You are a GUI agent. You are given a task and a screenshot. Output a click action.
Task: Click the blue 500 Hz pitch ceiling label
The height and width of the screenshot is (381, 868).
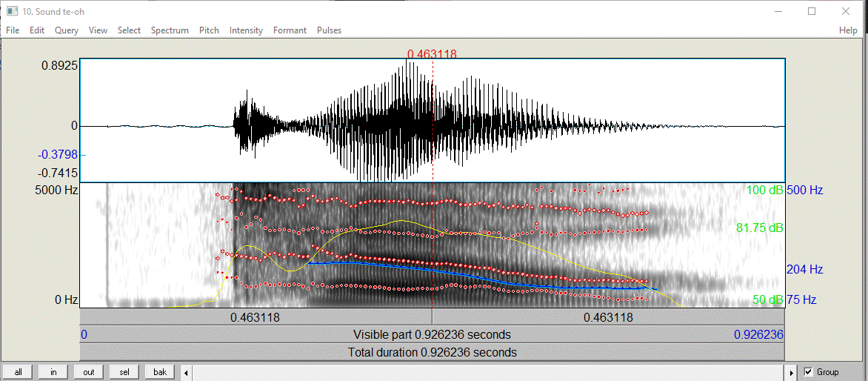pos(805,190)
